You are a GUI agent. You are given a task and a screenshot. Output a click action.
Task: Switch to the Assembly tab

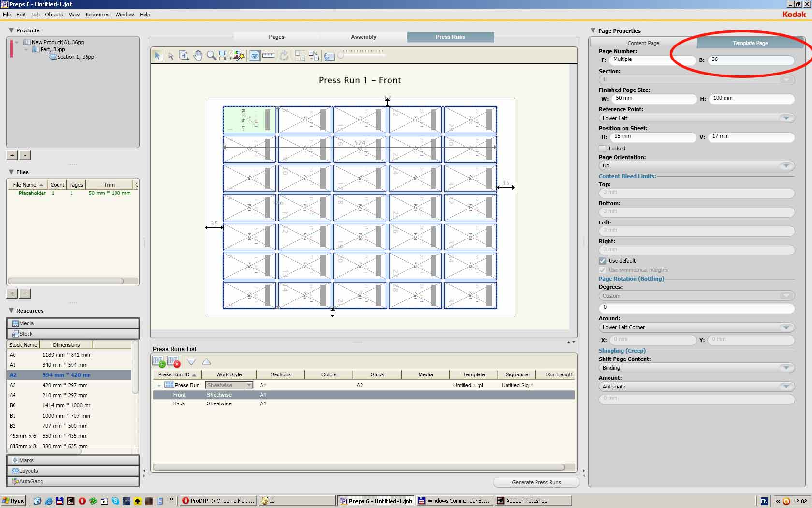(363, 37)
